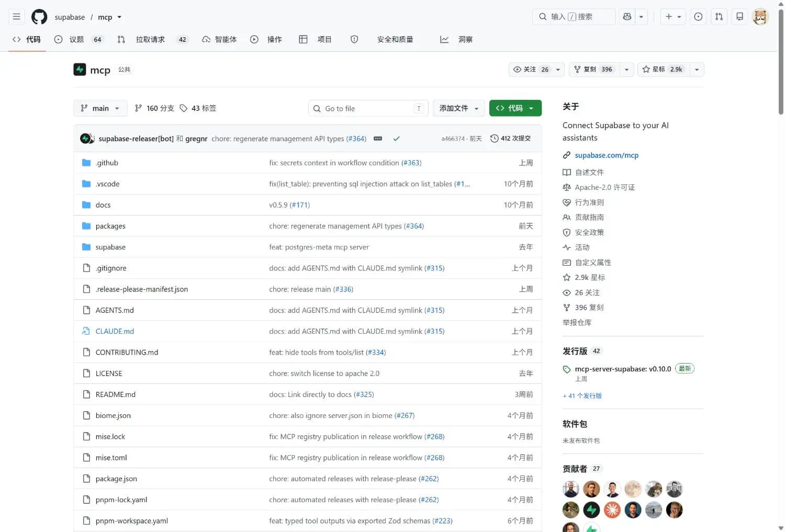785x532 pixels.
Task: Star the repository with 星标 button
Action: coord(664,70)
